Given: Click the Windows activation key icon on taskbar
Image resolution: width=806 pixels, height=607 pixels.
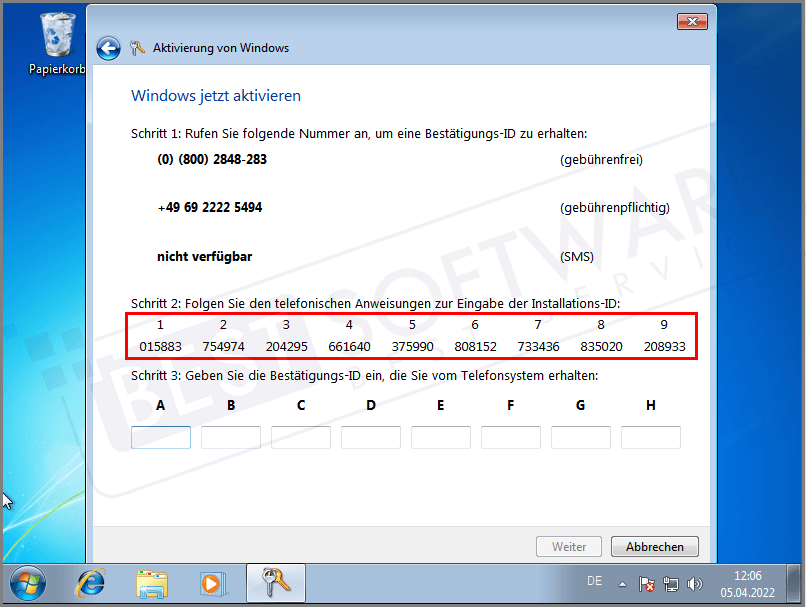Looking at the screenshot, I should tap(272, 583).
